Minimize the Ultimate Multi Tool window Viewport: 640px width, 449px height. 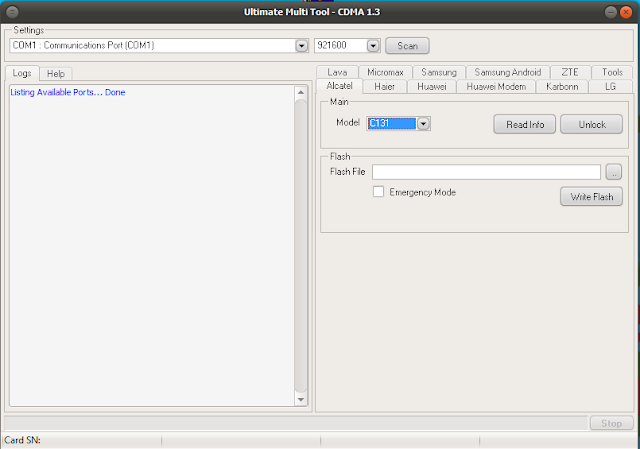[x=611, y=12]
